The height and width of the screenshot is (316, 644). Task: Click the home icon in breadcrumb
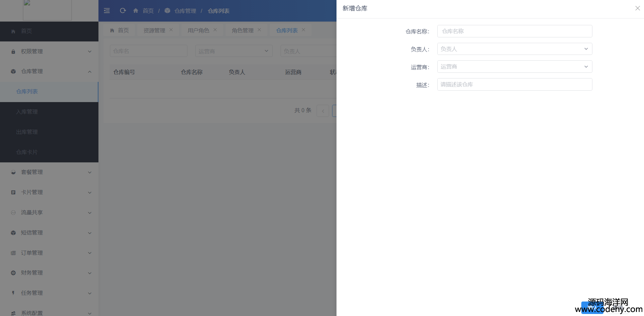[136, 11]
